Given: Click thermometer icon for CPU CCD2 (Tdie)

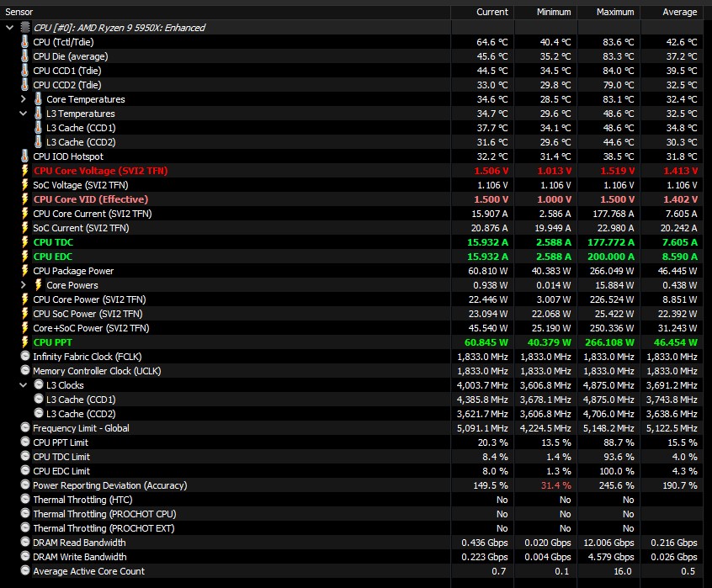Looking at the screenshot, I should [25, 85].
